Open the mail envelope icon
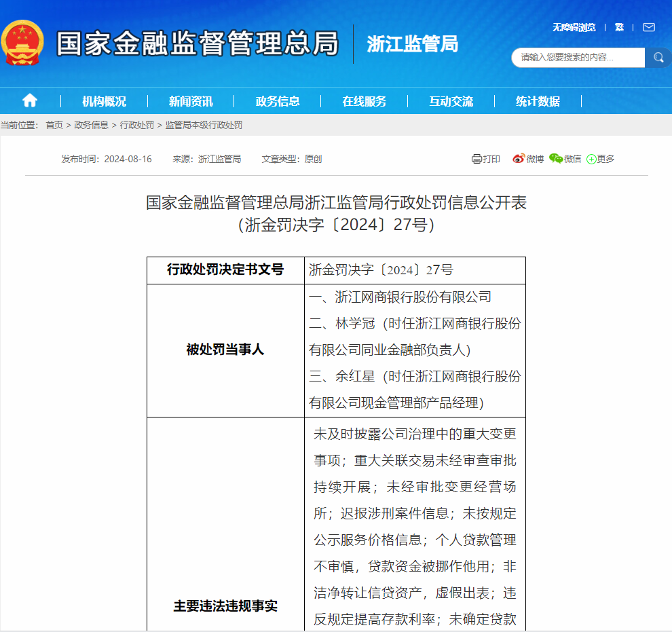The image size is (672, 632). 648,27
